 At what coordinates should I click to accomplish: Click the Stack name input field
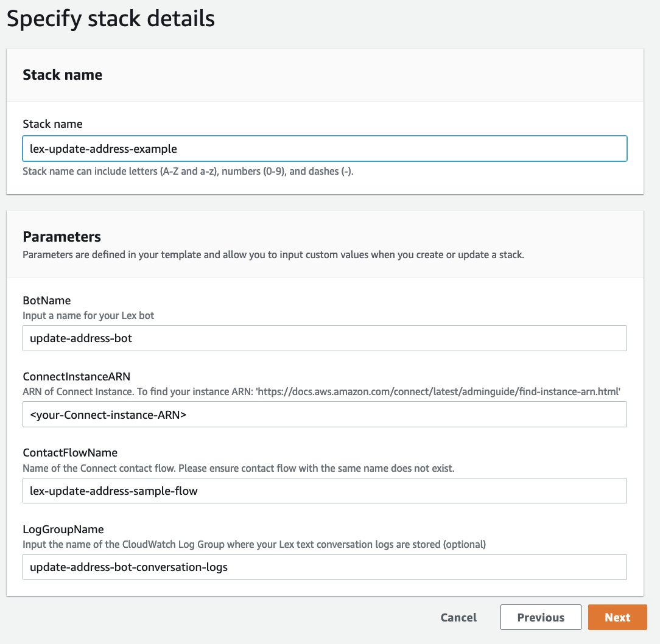pos(325,149)
